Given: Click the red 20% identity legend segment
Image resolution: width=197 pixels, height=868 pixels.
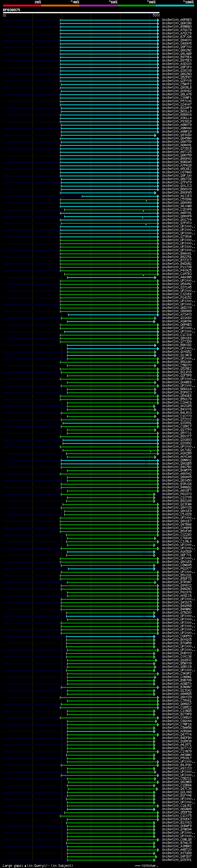Looking at the screenshot, I should 22,6.
